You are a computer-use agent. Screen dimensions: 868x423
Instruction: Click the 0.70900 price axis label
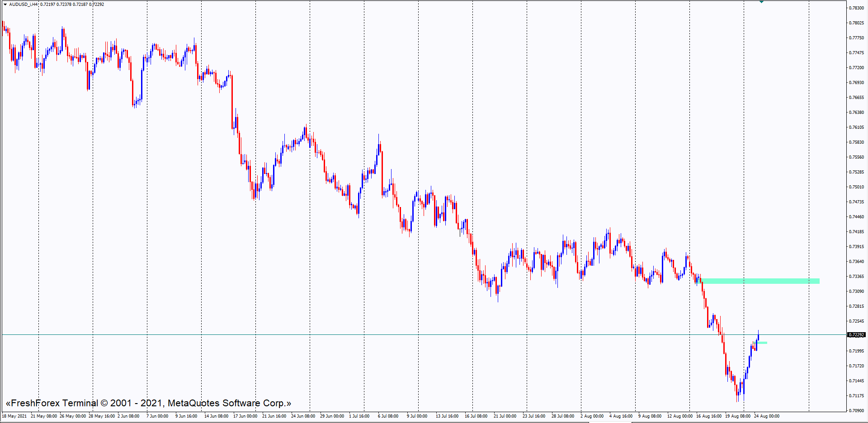point(857,411)
